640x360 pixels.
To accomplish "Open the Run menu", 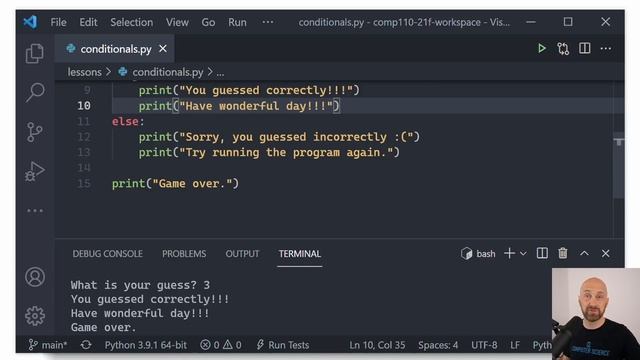I will pos(237,22).
